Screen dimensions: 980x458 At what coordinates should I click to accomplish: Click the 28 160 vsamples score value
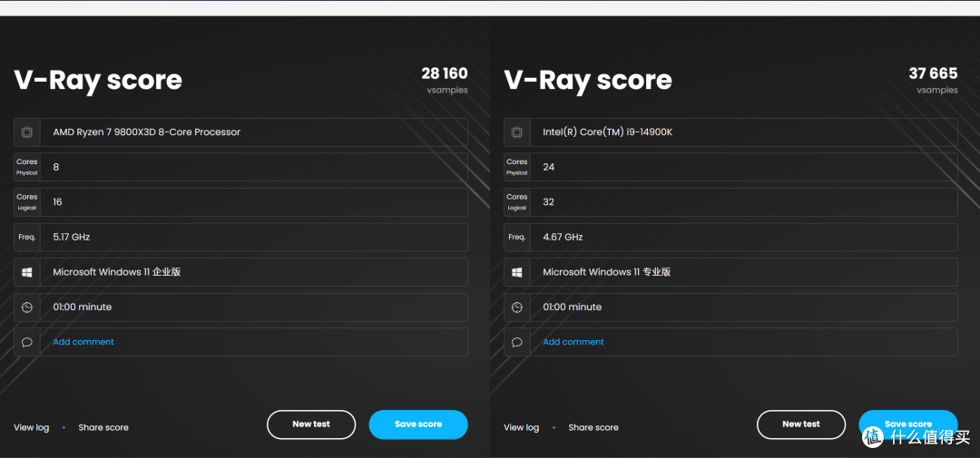click(x=445, y=73)
